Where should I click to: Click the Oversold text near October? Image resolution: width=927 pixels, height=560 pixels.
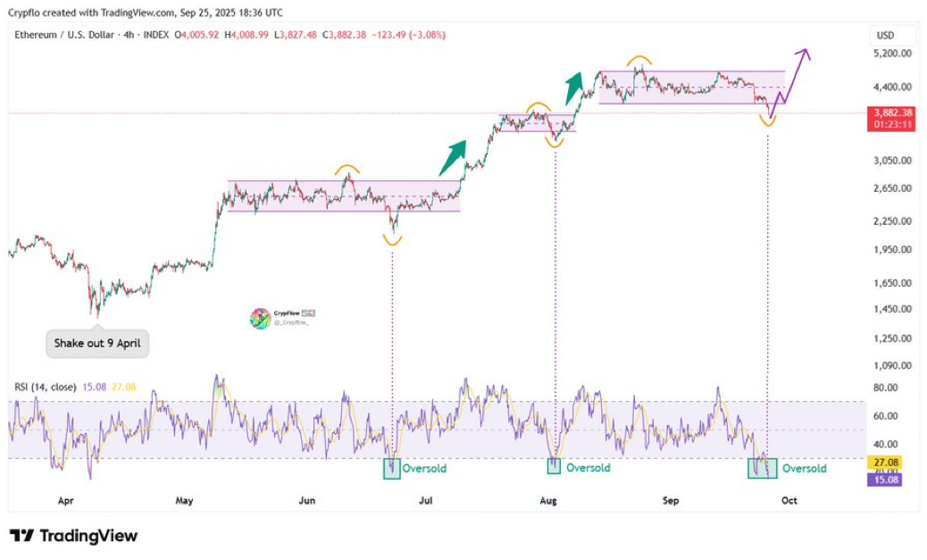coord(805,468)
